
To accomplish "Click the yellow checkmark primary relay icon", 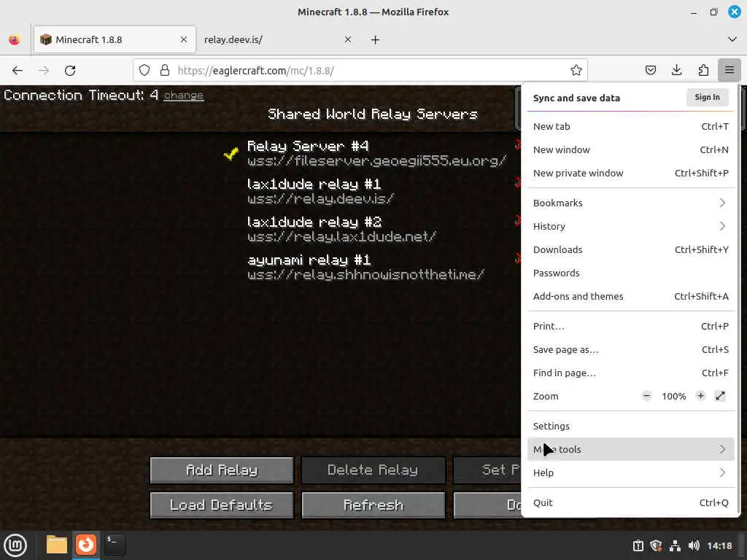I will [231, 153].
